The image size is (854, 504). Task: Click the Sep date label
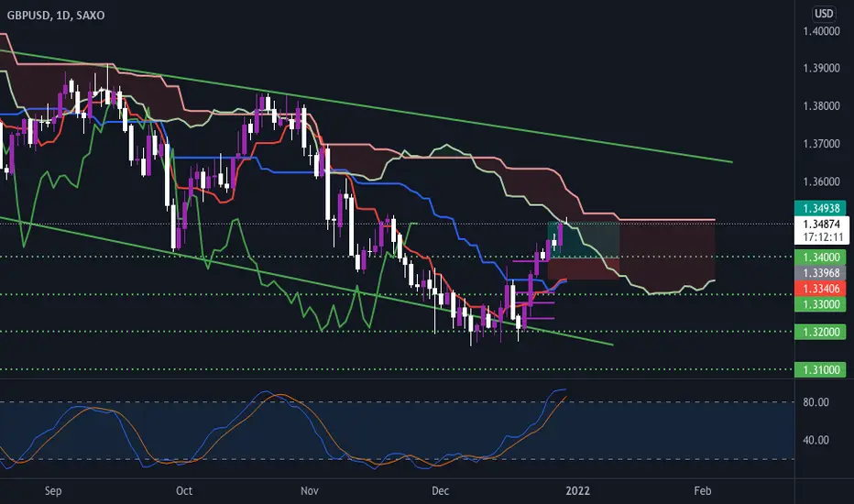[x=53, y=491]
